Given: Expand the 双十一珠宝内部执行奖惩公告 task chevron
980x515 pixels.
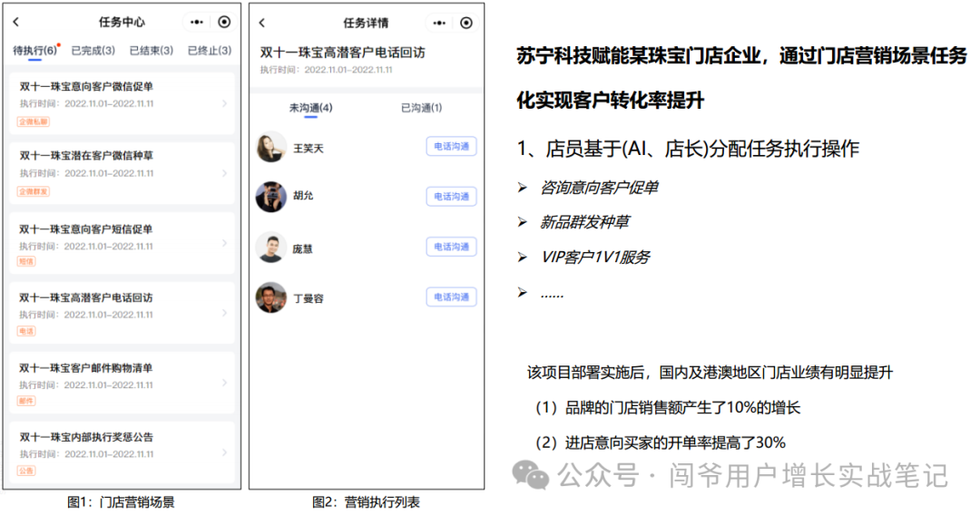Looking at the screenshot, I should pos(224,452).
